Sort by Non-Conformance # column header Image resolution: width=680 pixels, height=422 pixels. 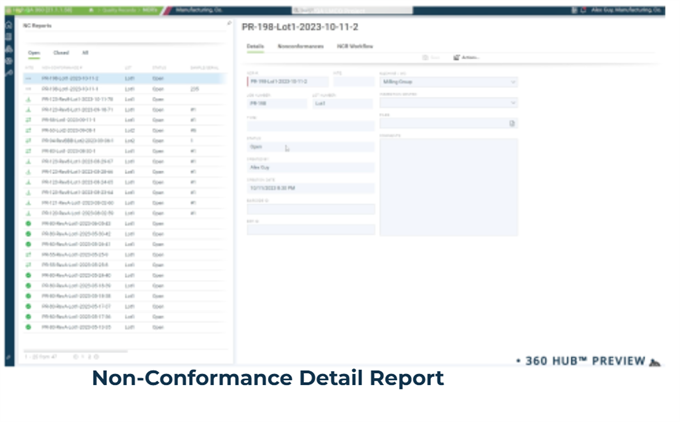point(62,68)
